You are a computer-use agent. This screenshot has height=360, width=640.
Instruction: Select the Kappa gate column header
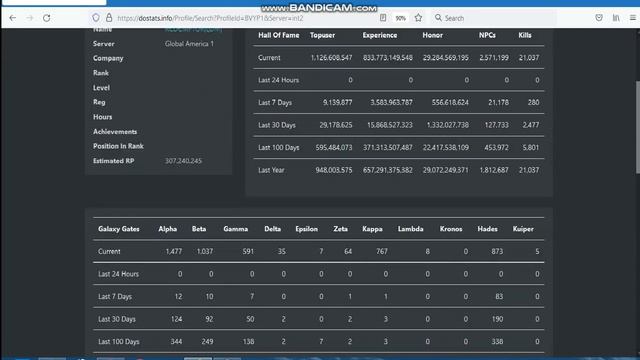click(372, 229)
